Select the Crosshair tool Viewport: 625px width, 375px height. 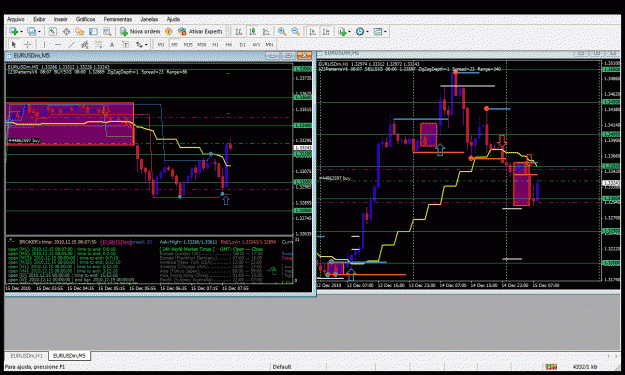pyautogui.click(x=28, y=45)
